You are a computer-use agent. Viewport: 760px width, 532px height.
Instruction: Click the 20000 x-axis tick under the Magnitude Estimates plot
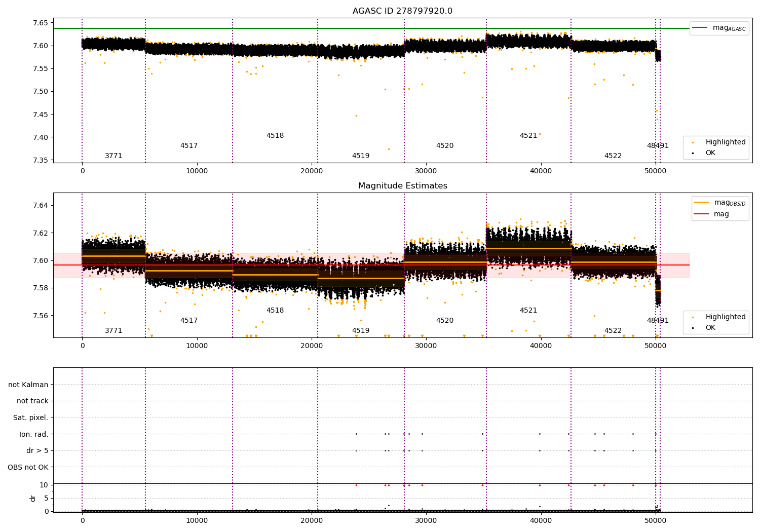[x=312, y=346]
